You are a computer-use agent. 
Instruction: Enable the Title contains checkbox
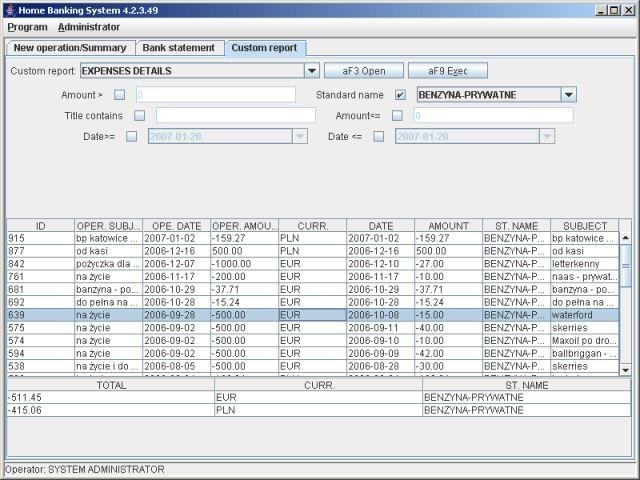140,116
